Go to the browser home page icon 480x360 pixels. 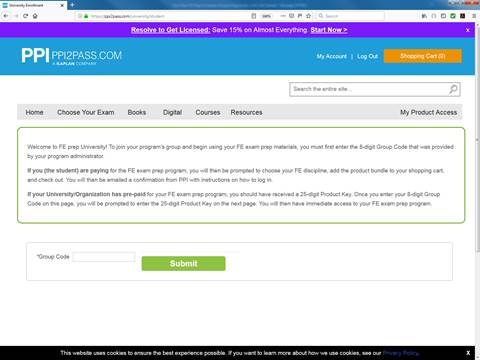35,16
